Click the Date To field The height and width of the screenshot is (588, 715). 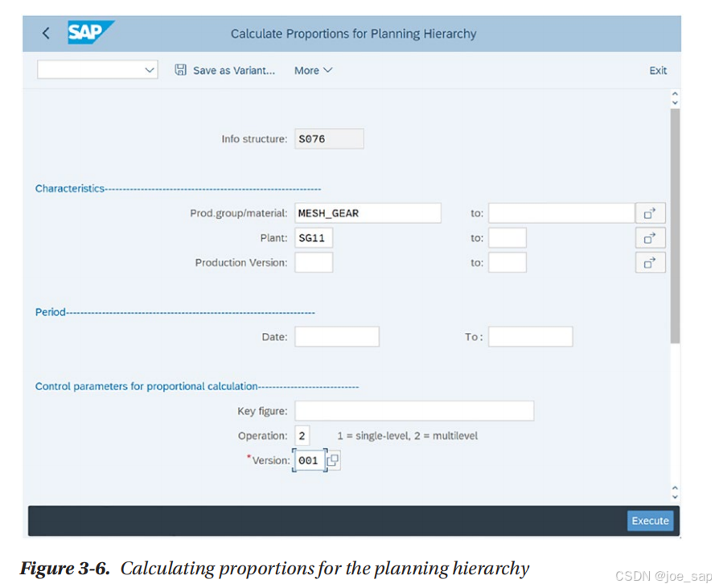click(531, 337)
